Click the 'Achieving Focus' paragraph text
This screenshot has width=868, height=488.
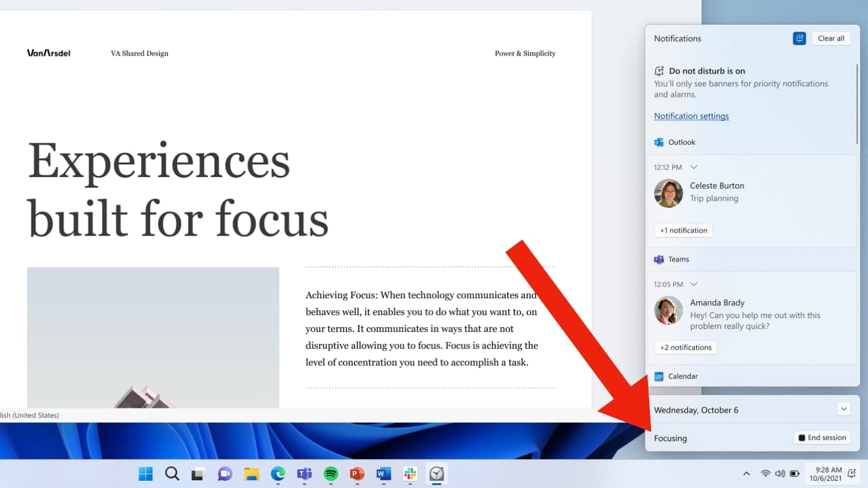pyautogui.click(x=423, y=329)
